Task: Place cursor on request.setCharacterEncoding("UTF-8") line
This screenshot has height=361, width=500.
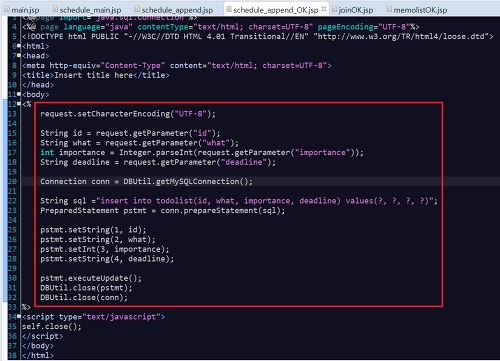Action: coord(128,114)
